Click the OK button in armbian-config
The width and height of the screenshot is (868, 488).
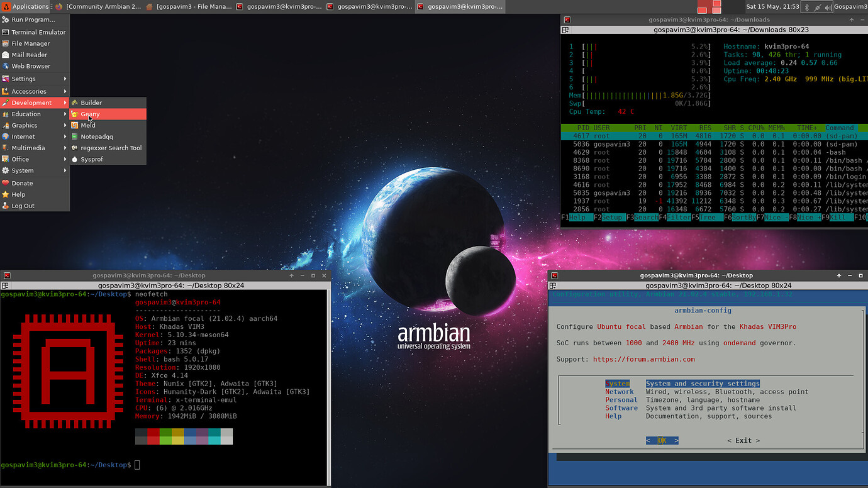pyautogui.click(x=662, y=440)
